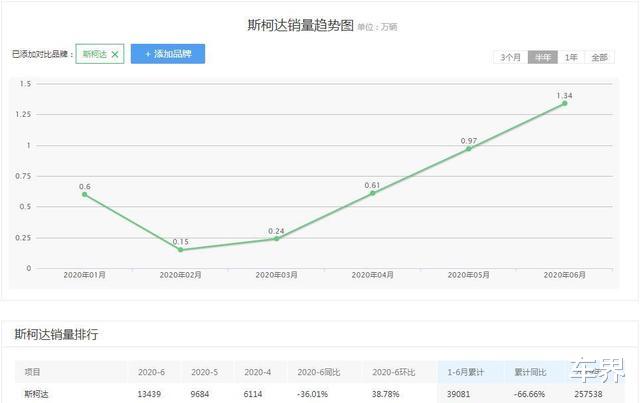Click the 2020年01月 axis label
Image resolution: width=640 pixels, height=403 pixels.
(x=84, y=275)
